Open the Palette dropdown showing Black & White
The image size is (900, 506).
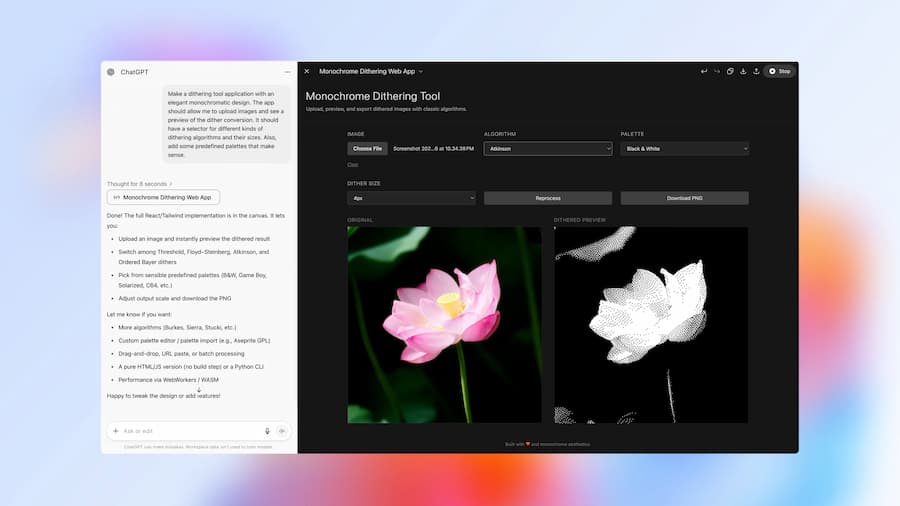coord(684,148)
